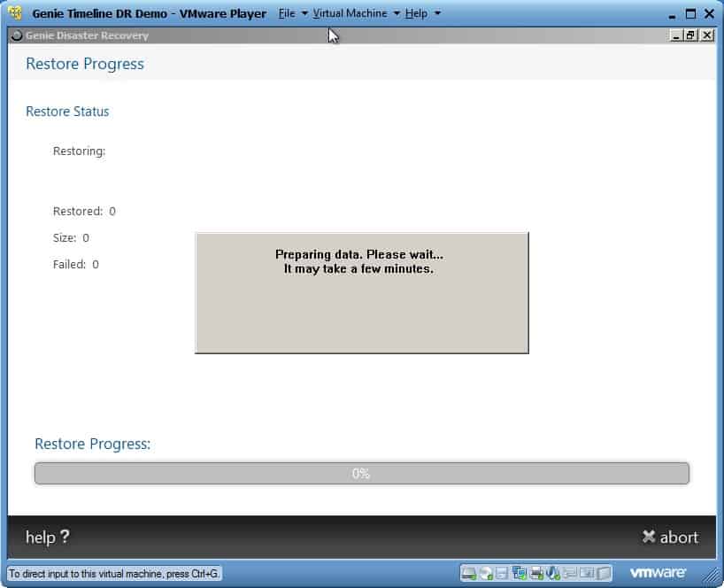Click the blue sound device icon
The width and height of the screenshot is (724, 588).
pos(552,573)
